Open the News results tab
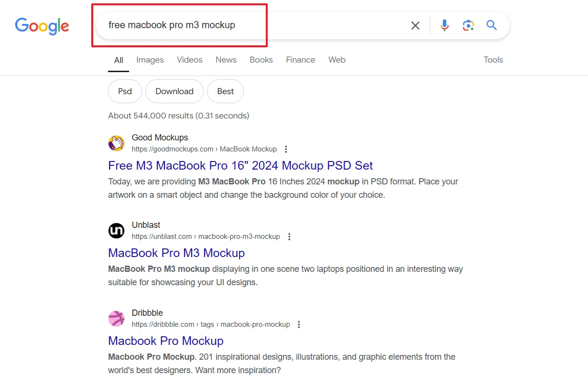The width and height of the screenshot is (588, 386). [226, 60]
